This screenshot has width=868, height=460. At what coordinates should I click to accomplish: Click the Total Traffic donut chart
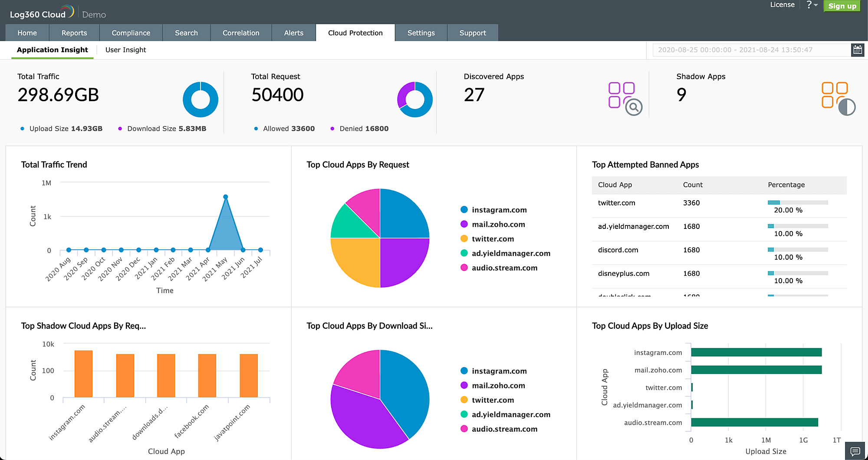pyautogui.click(x=201, y=99)
